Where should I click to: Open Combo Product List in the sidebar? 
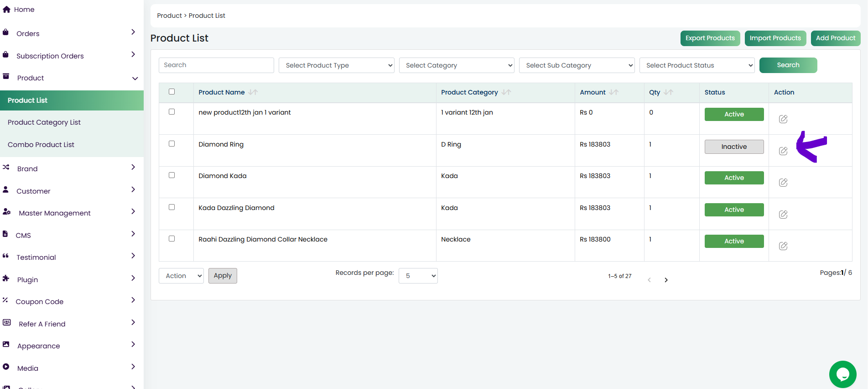tap(41, 145)
